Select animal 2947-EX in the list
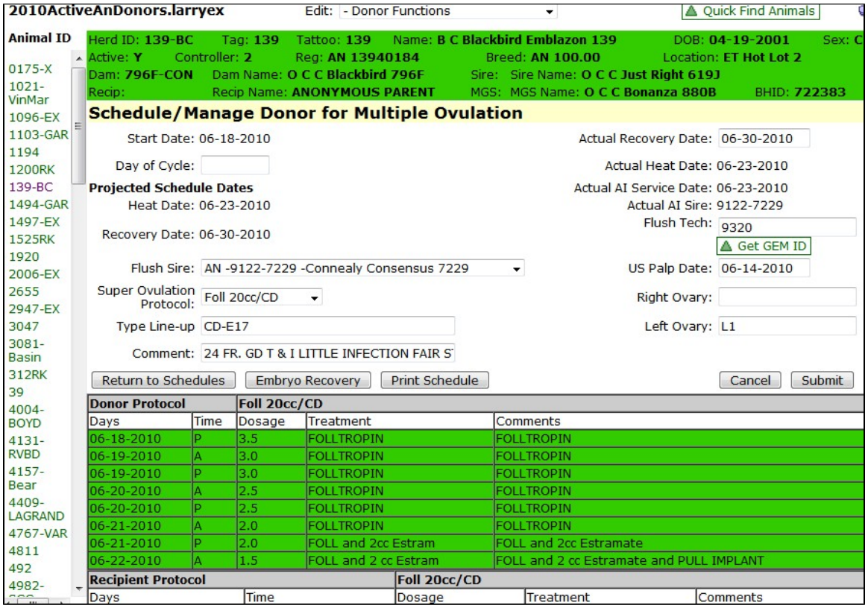868x611 pixels. [34, 309]
